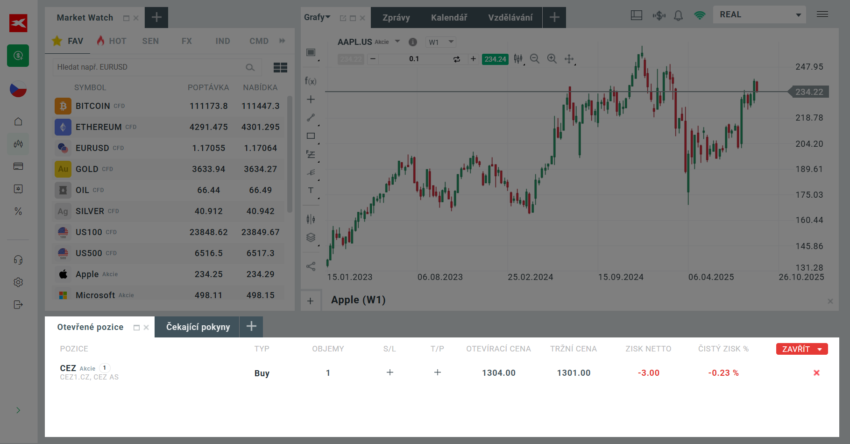Switch Market Watch to grid view icon
The height and width of the screenshot is (444, 850).
tap(280, 67)
